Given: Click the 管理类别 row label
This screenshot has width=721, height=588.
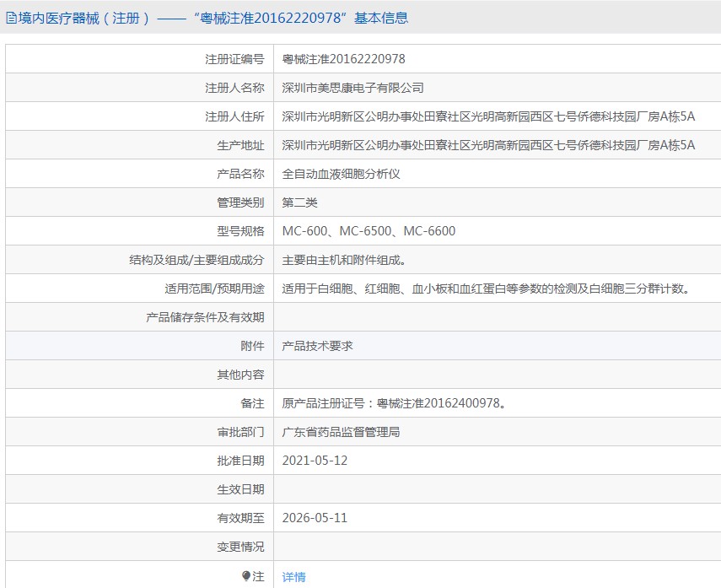Looking at the screenshot, I should (240, 202).
